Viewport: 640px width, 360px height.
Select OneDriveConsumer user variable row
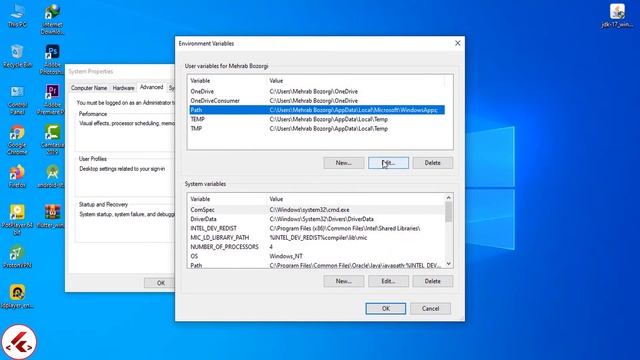pyautogui.click(x=317, y=100)
